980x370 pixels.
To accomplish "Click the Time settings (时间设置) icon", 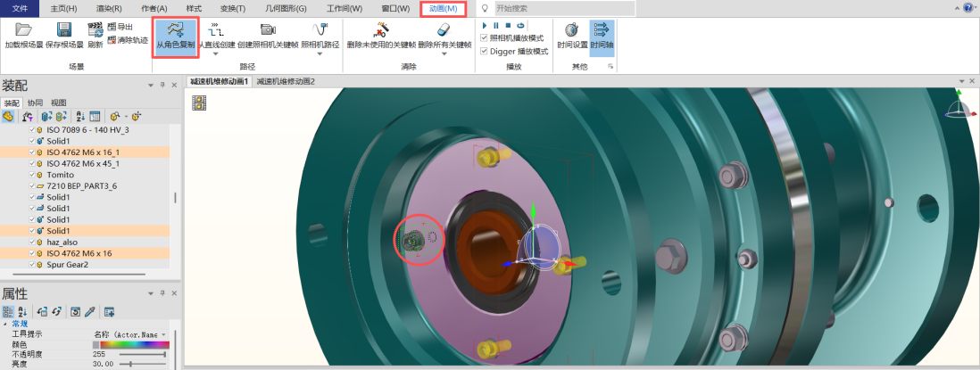I will 572,29.
